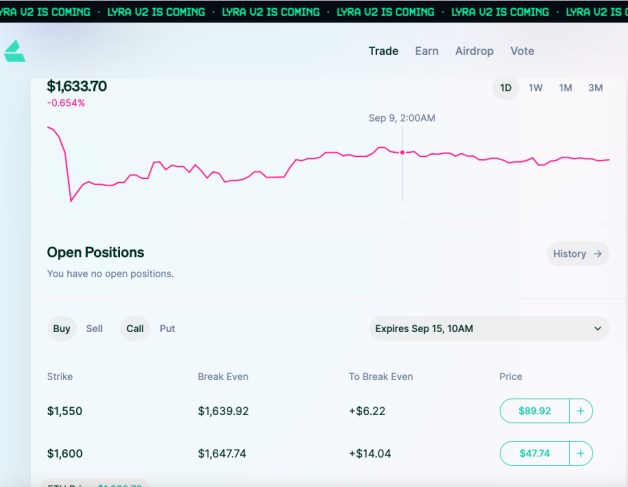Click the Lyra V2 Is Coming banner
628x487 pixels.
click(x=314, y=12)
